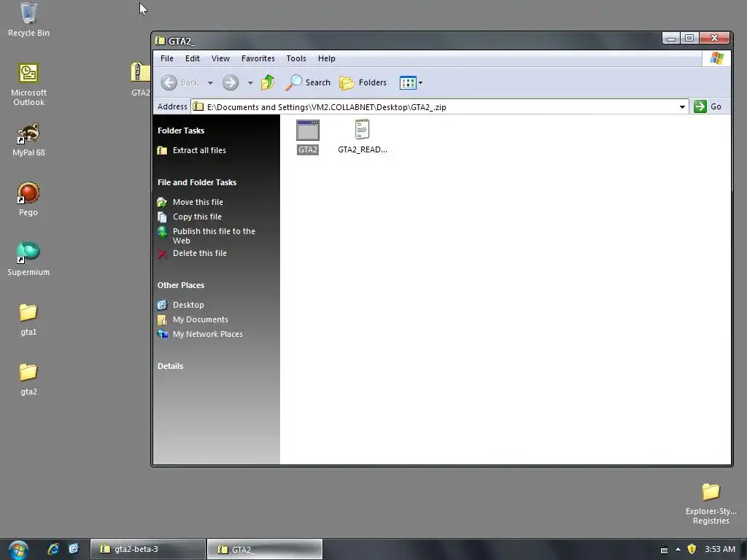Open the Tools menu
The width and height of the screenshot is (747, 560).
pos(296,58)
